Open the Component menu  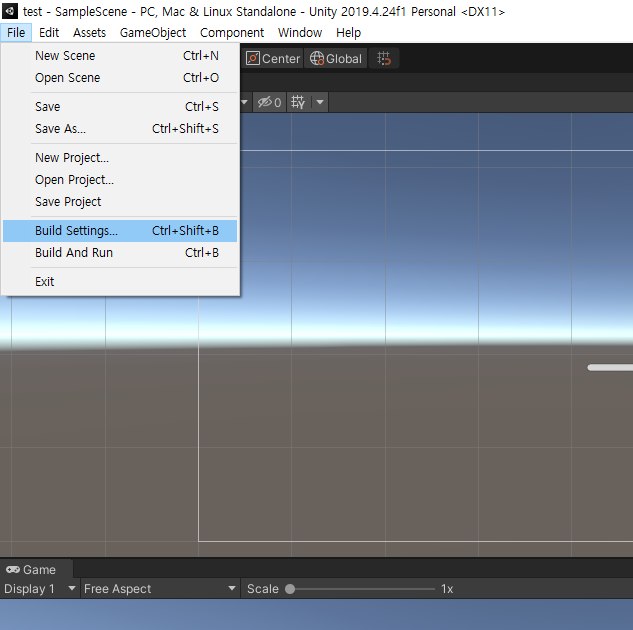232,33
